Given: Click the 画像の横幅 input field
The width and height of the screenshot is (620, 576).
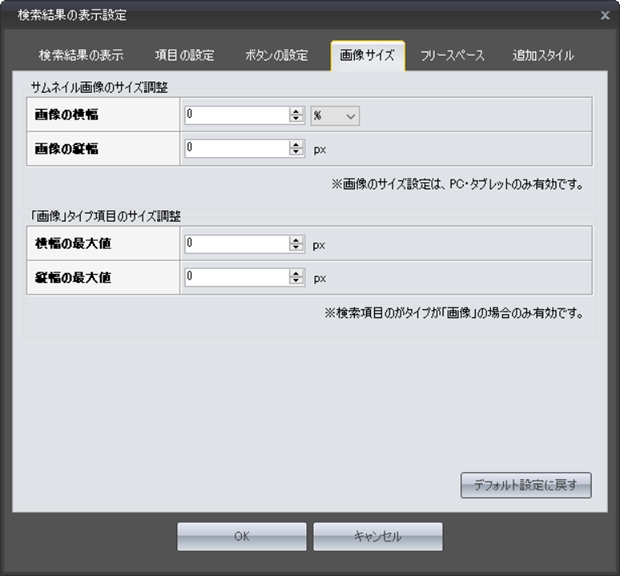Looking at the screenshot, I should (236, 115).
